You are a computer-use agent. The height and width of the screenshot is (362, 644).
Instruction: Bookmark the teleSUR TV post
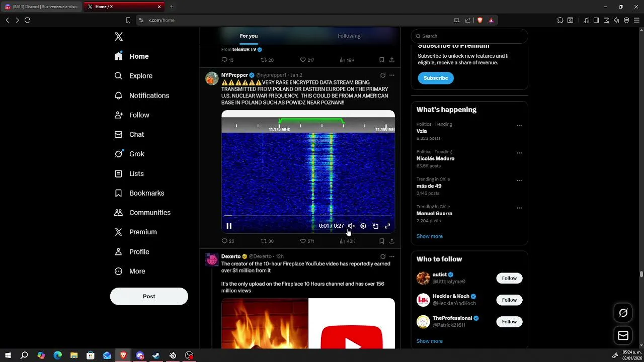coord(381,60)
